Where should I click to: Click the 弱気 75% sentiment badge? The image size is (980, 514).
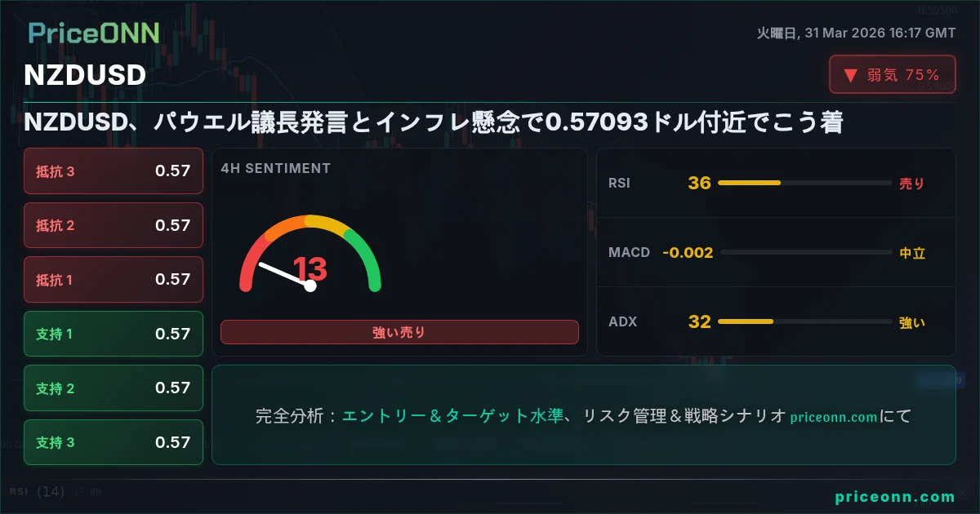tap(893, 75)
